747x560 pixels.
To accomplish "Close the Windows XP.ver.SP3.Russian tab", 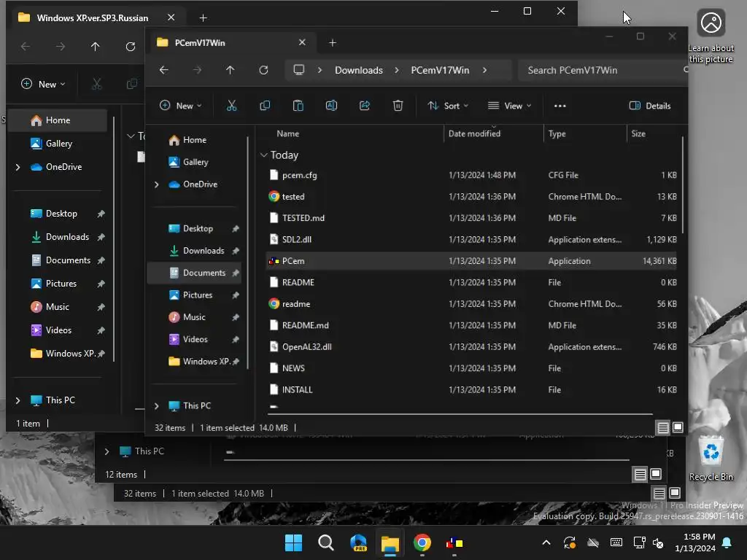I will tap(171, 17).
